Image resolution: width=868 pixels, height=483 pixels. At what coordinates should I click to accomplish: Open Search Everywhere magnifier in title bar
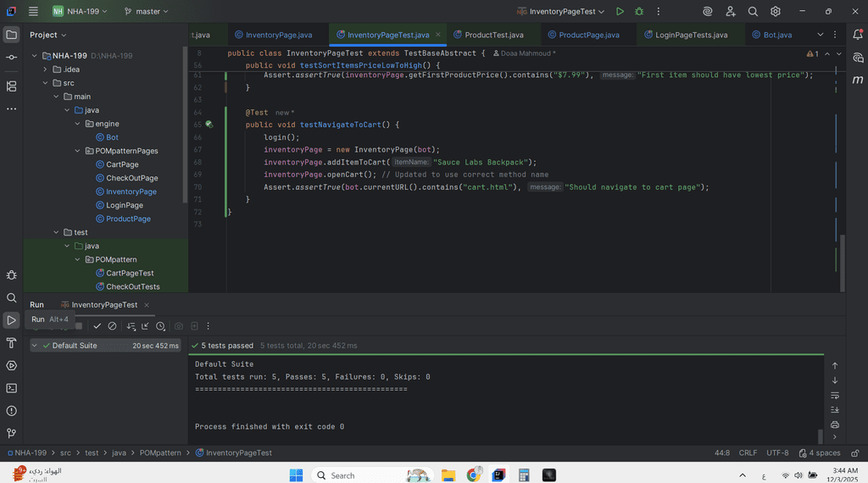pyautogui.click(x=753, y=11)
